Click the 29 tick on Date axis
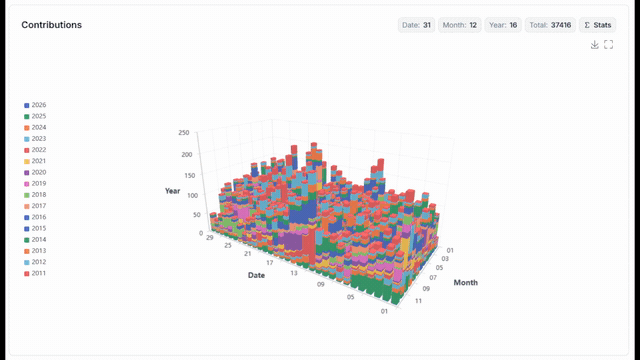 click(x=209, y=238)
